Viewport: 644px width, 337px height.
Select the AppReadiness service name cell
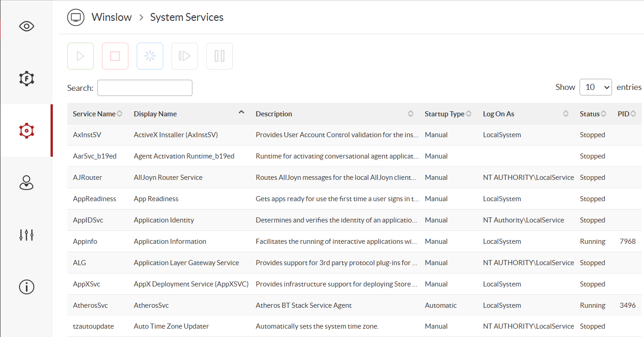tap(95, 199)
